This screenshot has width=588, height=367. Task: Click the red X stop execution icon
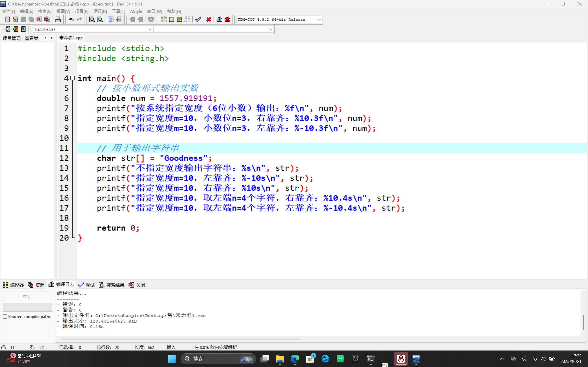tap(209, 19)
